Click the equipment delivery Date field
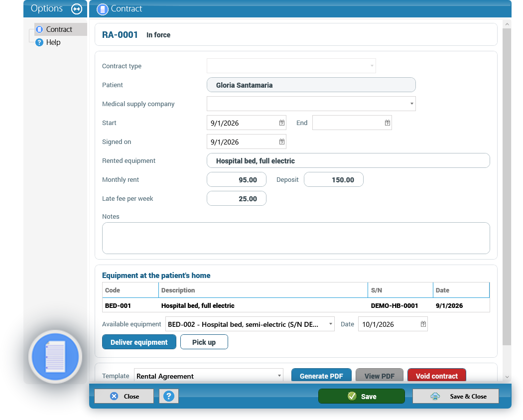Viewport: 523px width, 420px height. click(x=393, y=324)
